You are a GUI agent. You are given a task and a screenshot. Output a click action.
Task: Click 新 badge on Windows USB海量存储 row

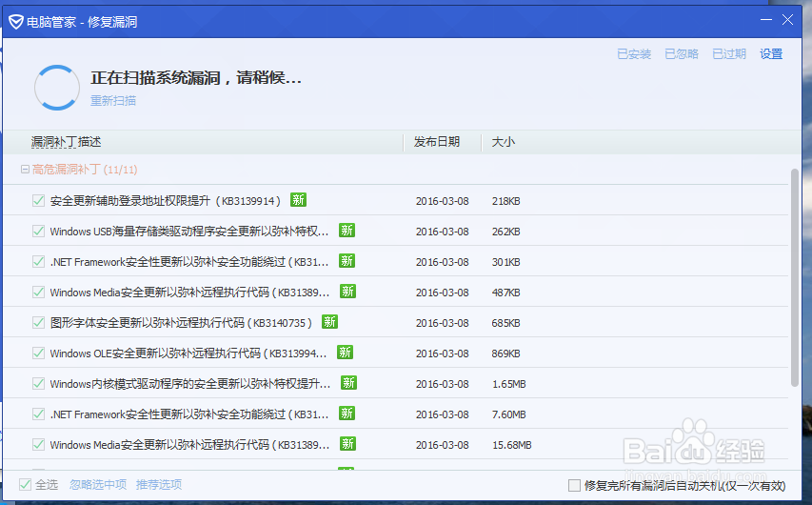point(347,231)
